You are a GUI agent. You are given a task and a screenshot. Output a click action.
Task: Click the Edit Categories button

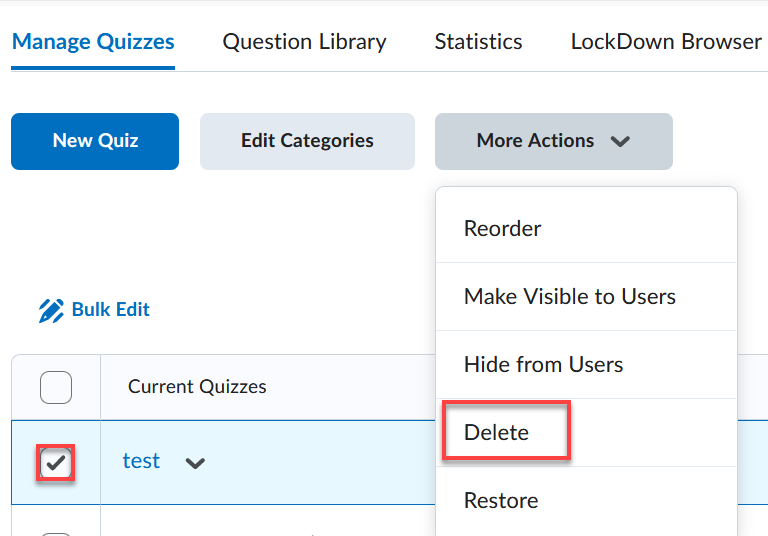click(307, 141)
